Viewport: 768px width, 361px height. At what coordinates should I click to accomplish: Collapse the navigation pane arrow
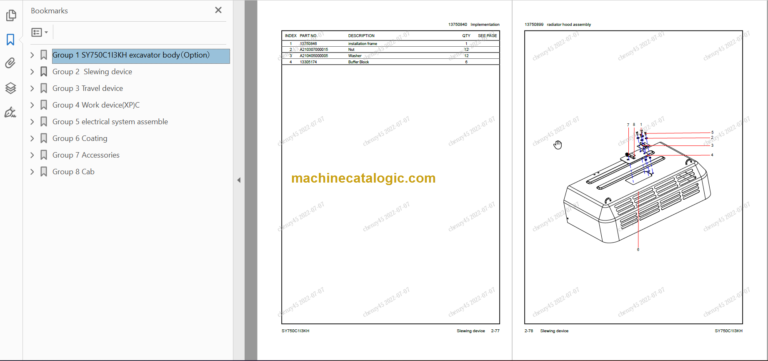tap(239, 180)
